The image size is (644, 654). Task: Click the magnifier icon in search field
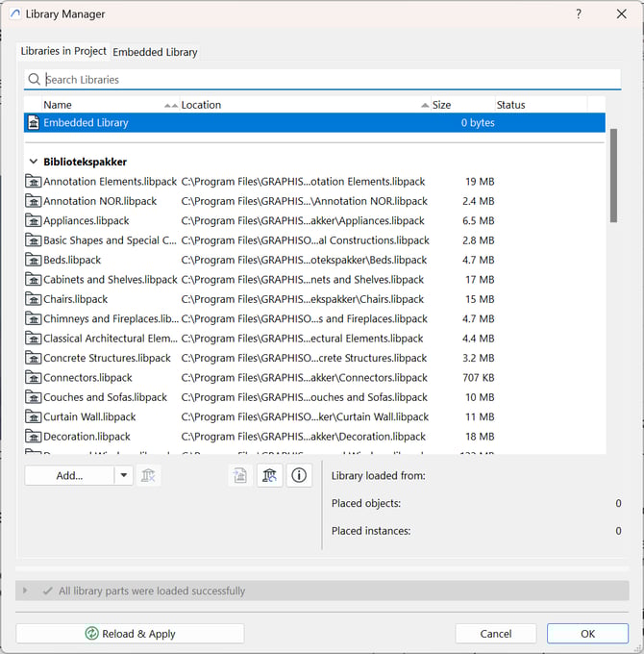pos(35,80)
